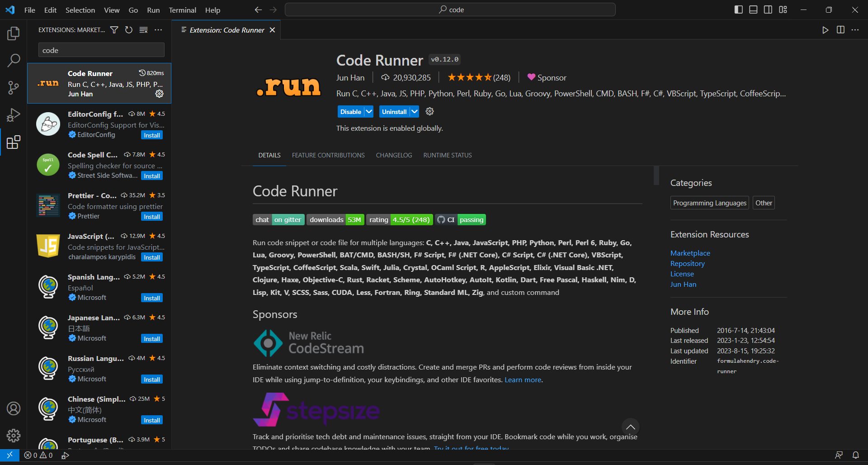The width and height of the screenshot is (868, 465).
Task: Click the star rating (248)
Action: (479, 77)
